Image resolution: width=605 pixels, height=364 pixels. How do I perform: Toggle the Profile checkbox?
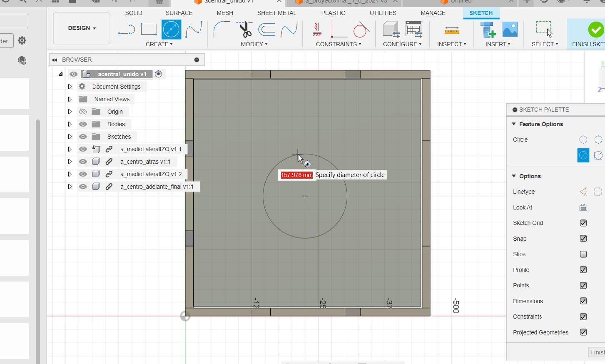tap(583, 270)
